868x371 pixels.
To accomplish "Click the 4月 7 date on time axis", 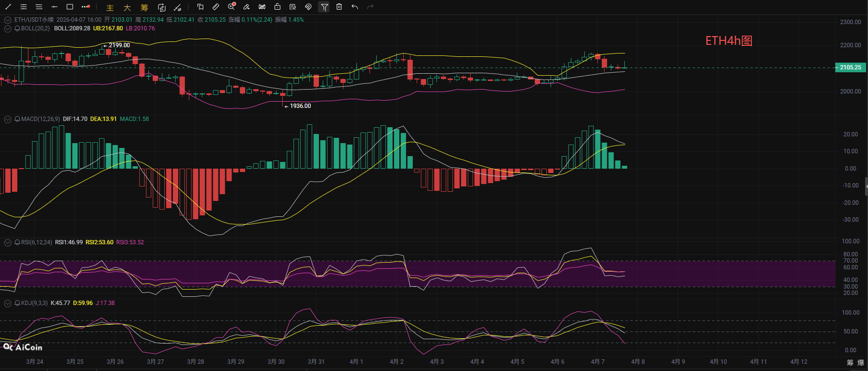I will click(597, 362).
